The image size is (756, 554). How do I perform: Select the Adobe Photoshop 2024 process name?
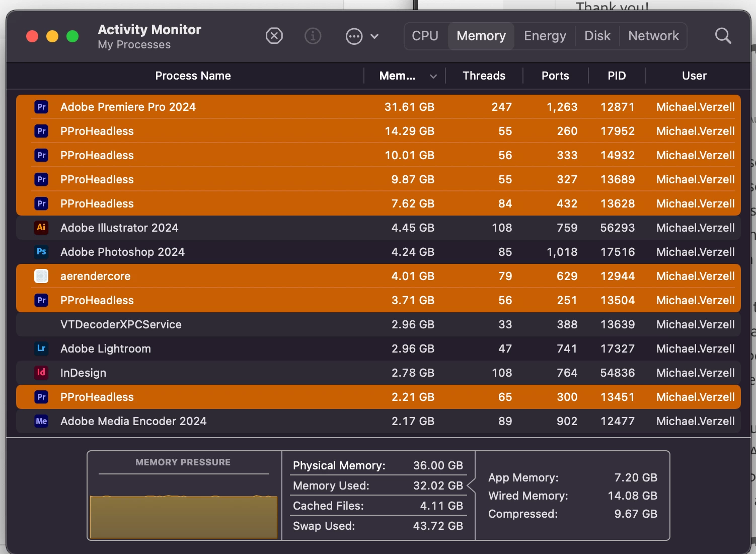click(122, 252)
